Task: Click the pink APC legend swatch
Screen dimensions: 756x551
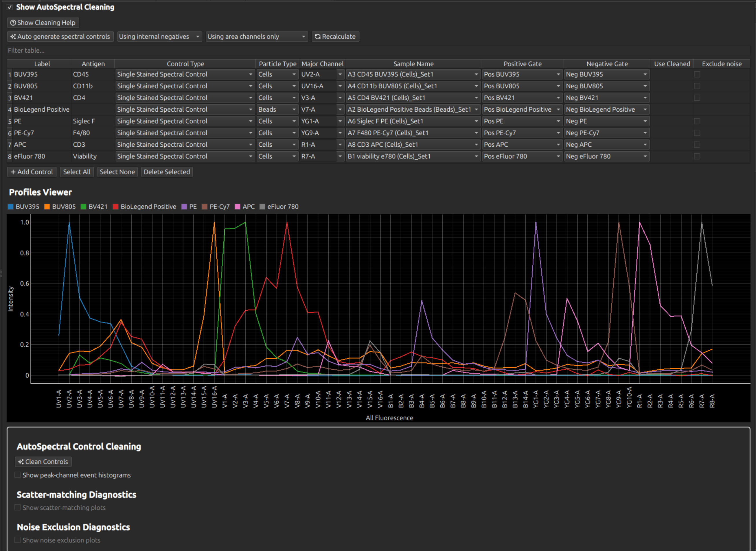Action: pyautogui.click(x=238, y=207)
